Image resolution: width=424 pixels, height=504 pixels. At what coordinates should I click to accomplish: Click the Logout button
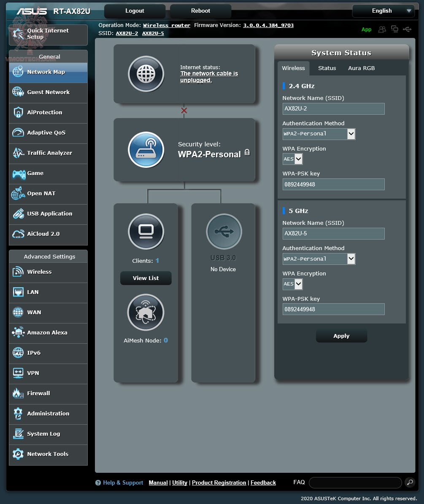coord(135,11)
